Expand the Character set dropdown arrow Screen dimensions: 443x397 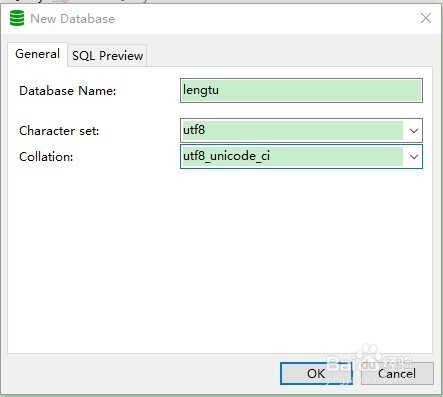click(414, 130)
